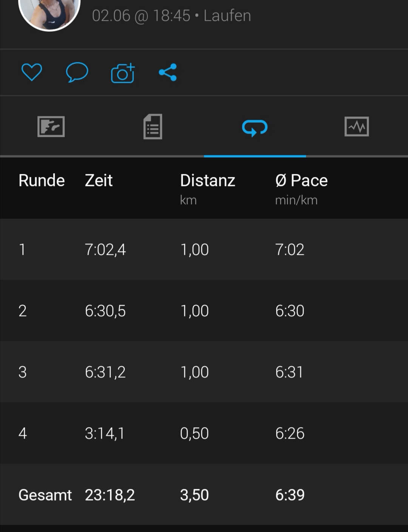This screenshot has height=532, width=408.
Task: Select lap 2 row time 6:30,5
Action: (105, 311)
